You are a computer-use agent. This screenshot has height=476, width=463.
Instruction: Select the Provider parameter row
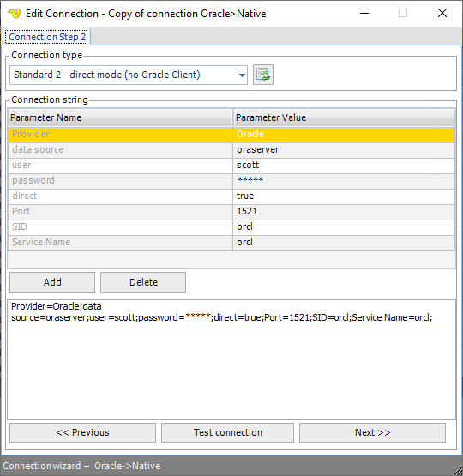click(231, 135)
